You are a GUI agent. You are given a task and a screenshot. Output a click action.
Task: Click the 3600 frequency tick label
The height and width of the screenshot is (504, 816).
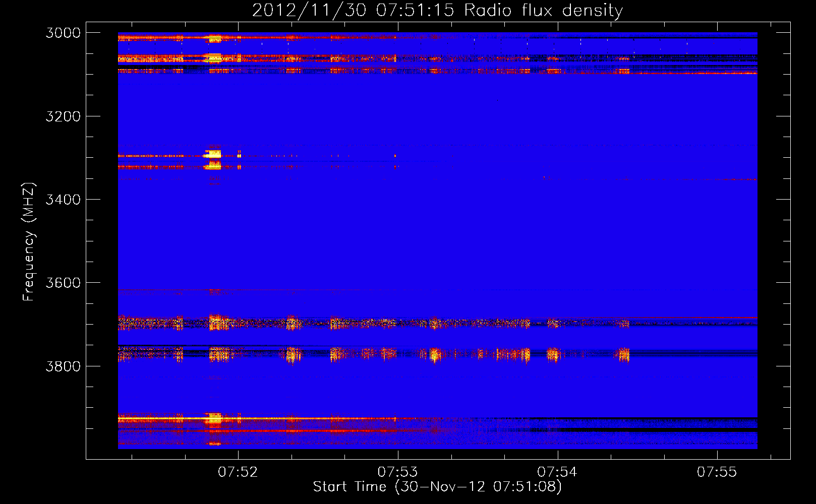[x=63, y=283]
